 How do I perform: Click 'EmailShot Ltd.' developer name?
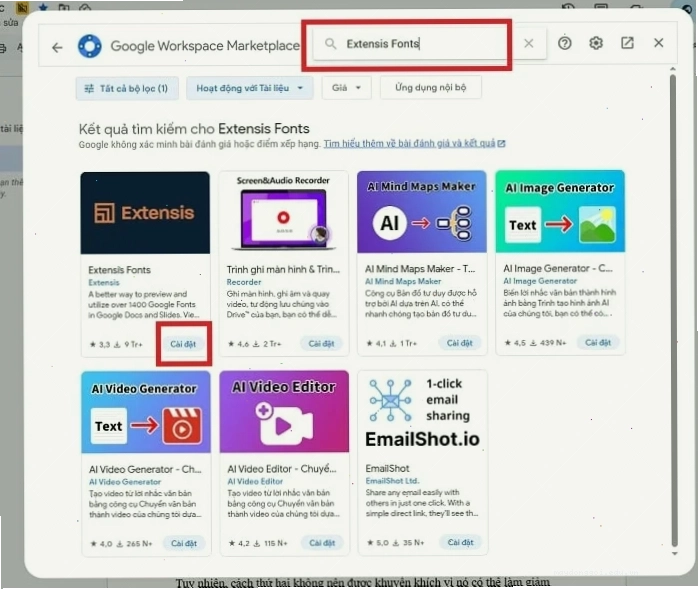tap(393, 481)
